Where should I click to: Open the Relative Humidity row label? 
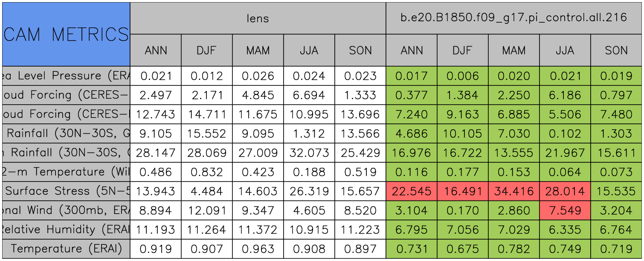[66, 230]
